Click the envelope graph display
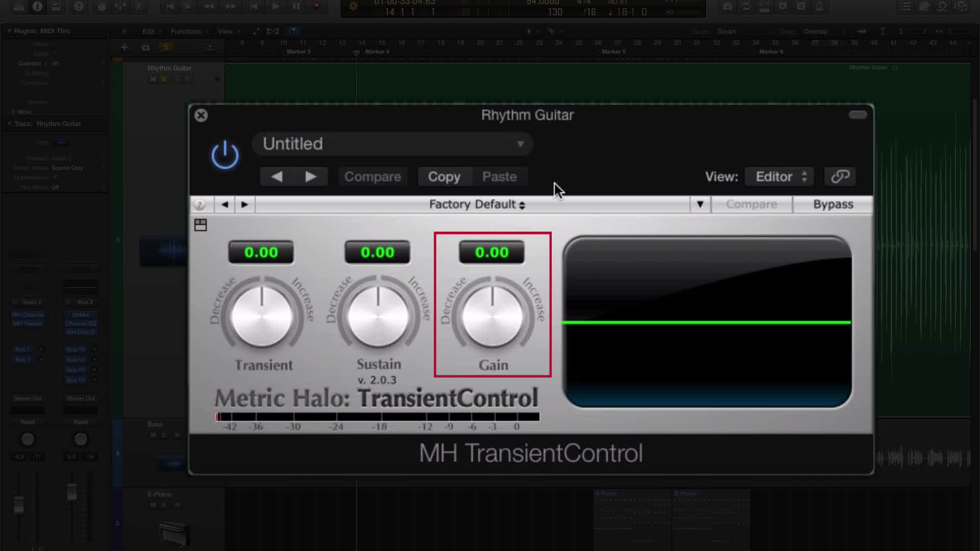The image size is (980, 551). [707, 322]
